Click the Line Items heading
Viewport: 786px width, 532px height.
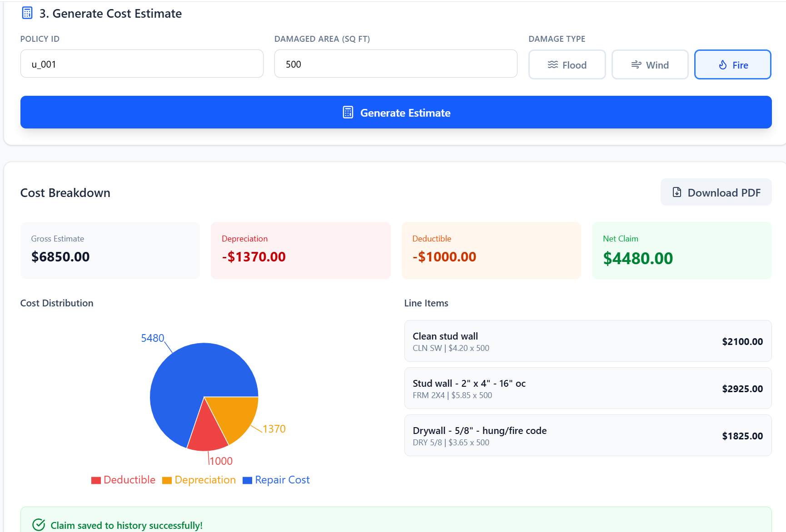click(426, 303)
